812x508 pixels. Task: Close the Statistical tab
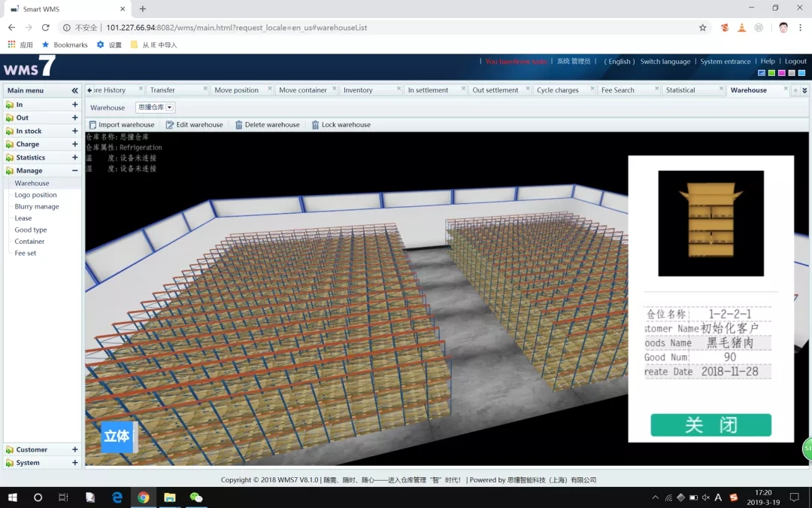[x=721, y=90]
